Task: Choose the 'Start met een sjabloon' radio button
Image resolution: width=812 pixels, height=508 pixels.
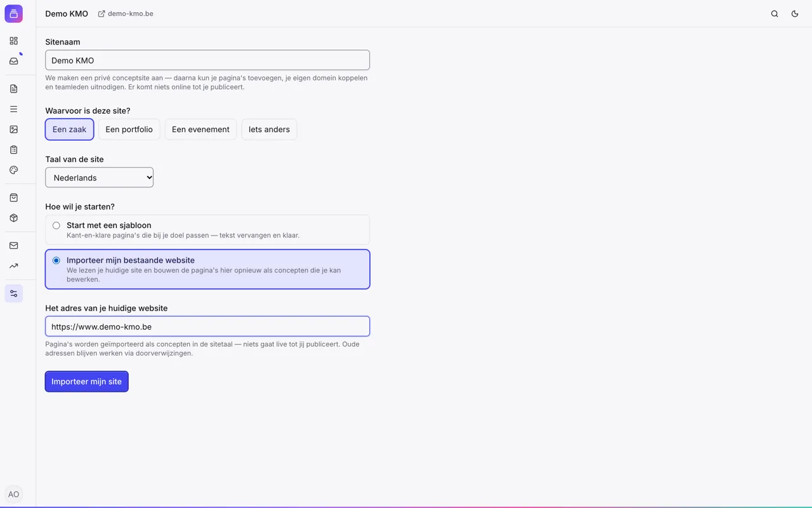Action: click(x=56, y=225)
